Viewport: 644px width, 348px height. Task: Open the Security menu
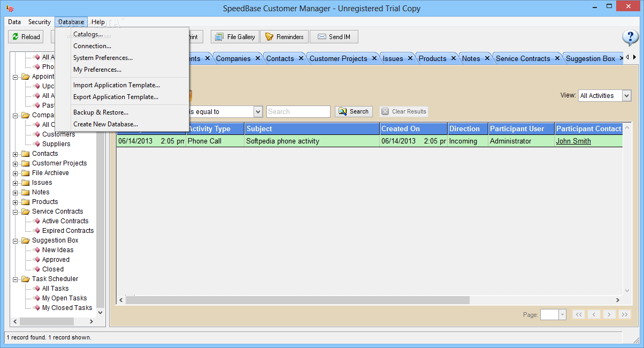(40, 22)
